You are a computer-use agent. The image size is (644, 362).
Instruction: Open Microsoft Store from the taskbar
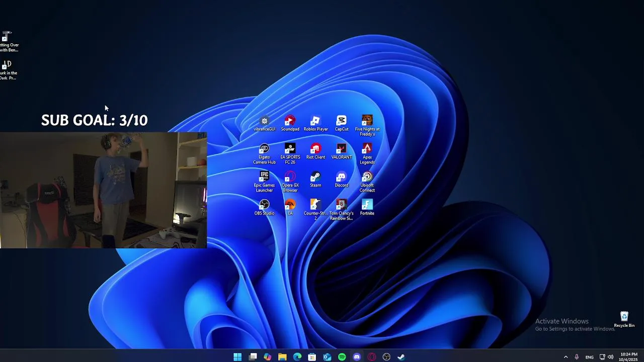click(312, 357)
